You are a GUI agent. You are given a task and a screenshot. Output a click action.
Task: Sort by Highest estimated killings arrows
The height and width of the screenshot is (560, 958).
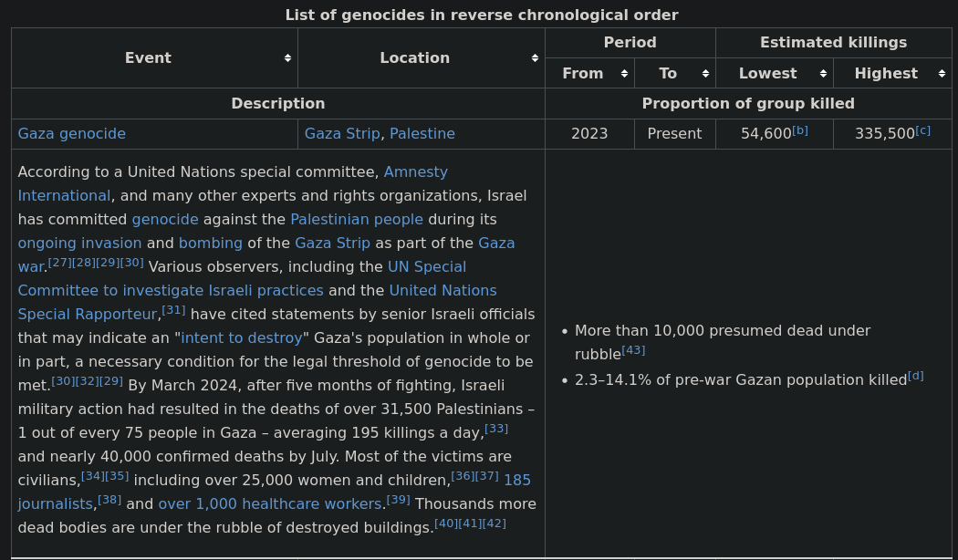coord(942,73)
